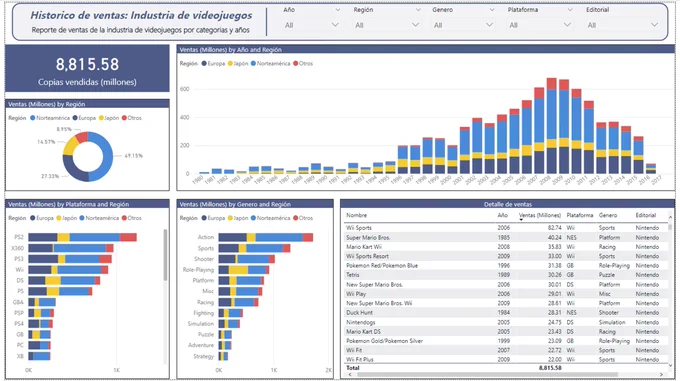Select the Super Mario Bros. name cell
680x381 pixels.
(x=368, y=237)
